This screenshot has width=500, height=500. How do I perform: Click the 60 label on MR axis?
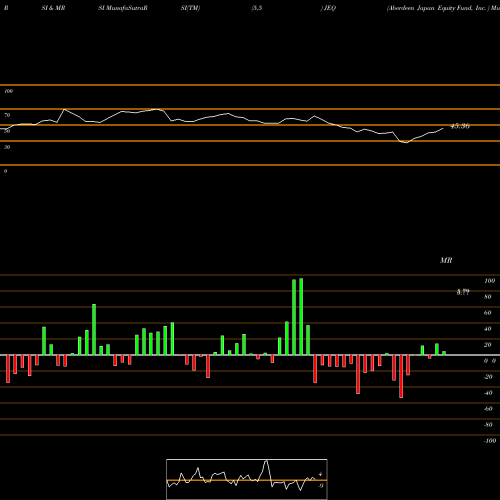488,313
